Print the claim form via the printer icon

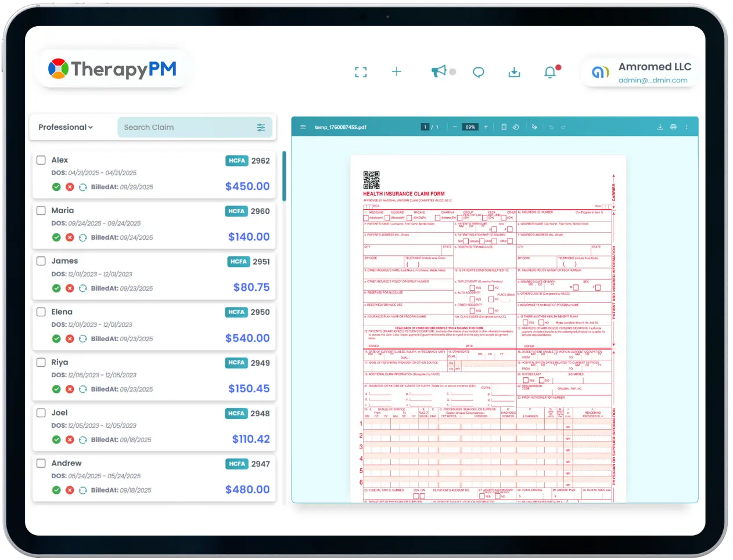tap(674, 126)
